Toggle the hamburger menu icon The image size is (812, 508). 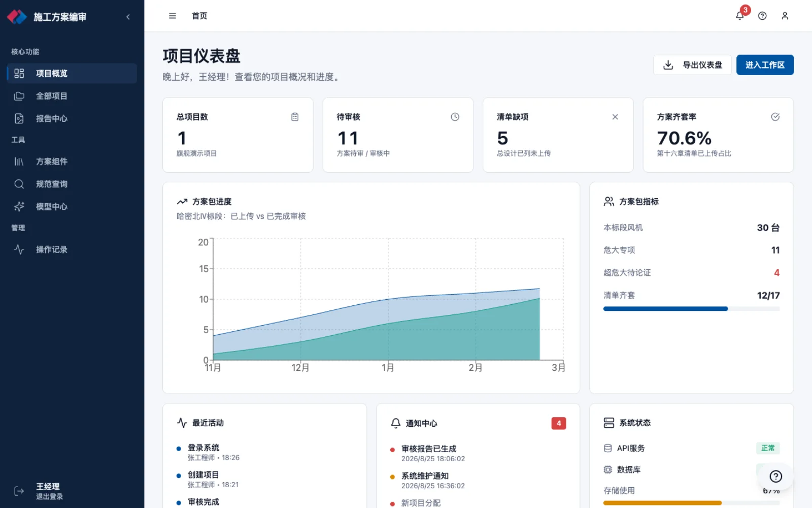[x=173, y=16]
